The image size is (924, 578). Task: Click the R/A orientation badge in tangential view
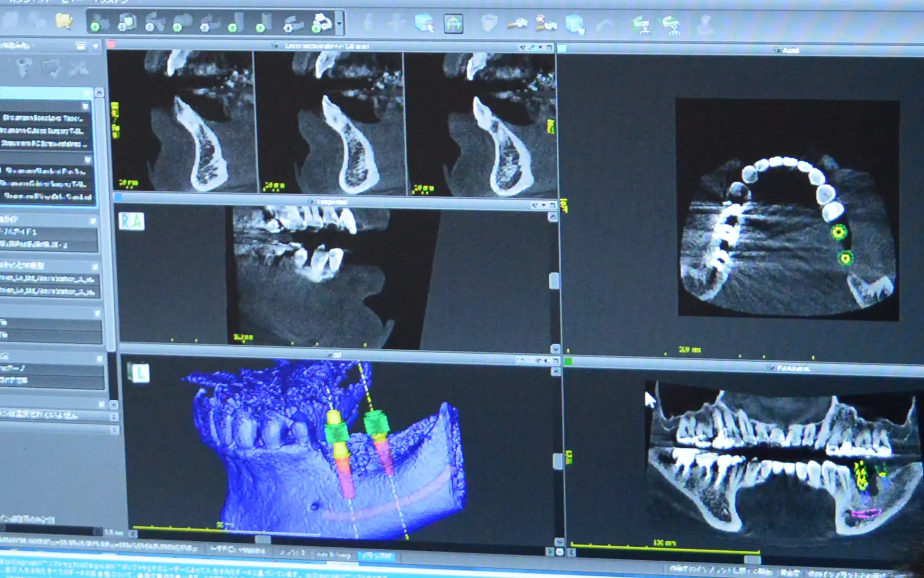click(131, 221)
